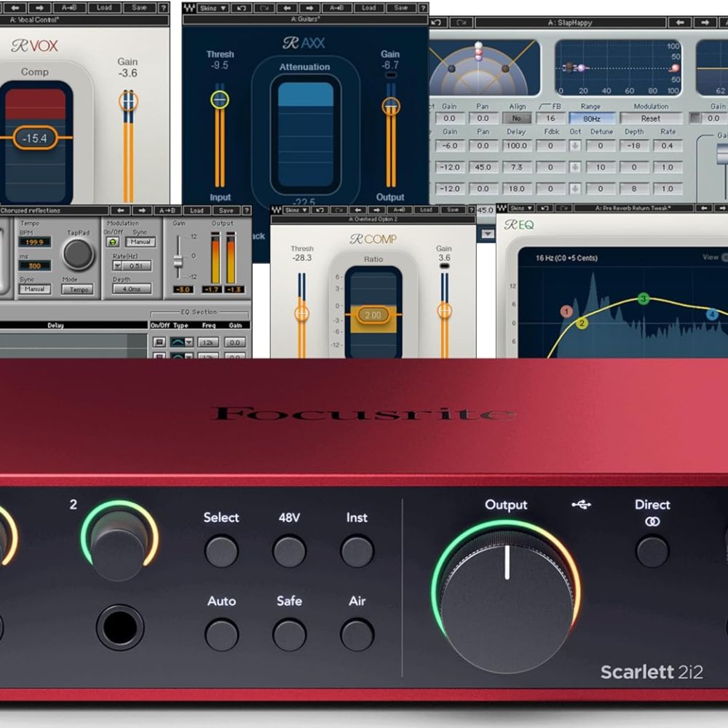Select EQ band 3 node in REQ graph
728x728 pixels.
coord(643,298)
